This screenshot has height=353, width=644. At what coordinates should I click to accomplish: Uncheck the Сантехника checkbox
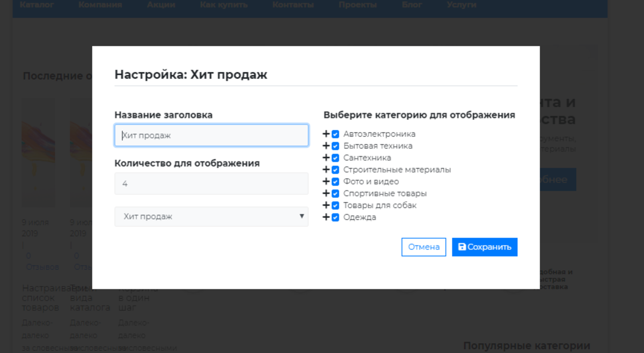coord(335,158)
